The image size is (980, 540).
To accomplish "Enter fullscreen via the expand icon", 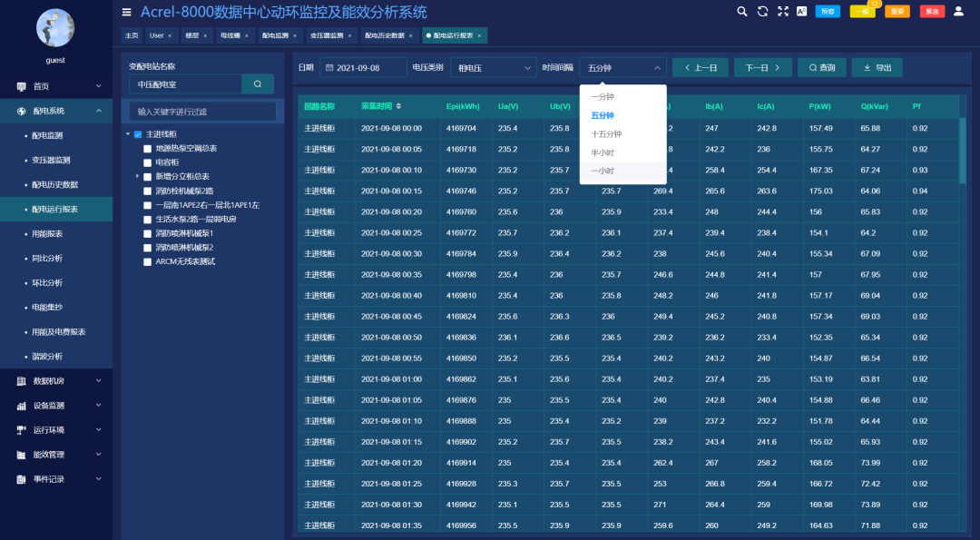I will pos(782,12).
